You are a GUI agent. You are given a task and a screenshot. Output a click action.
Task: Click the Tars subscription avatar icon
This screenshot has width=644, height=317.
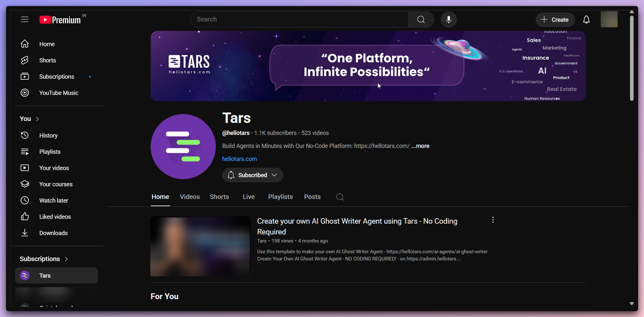point(25,275)
